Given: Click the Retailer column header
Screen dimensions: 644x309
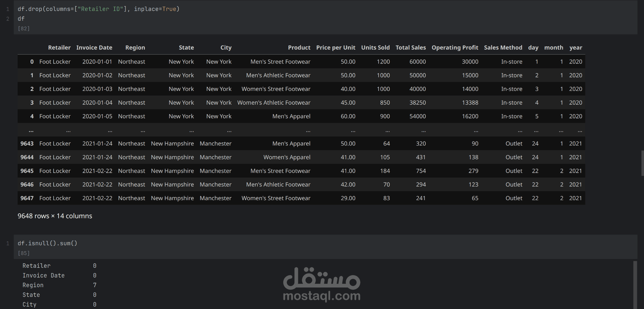Looking at the screenshot, I should [59, 48].
